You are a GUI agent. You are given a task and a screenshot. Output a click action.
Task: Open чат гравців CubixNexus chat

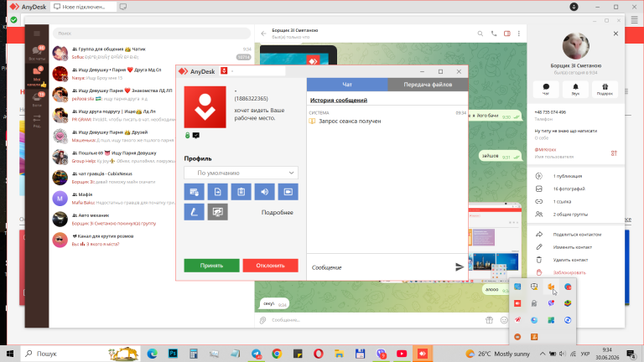pyautogui.click(x=112, y=178)
